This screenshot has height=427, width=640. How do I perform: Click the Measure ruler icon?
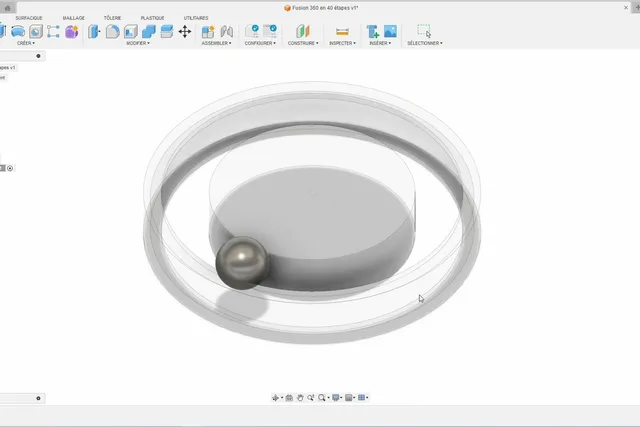[342, 32]
